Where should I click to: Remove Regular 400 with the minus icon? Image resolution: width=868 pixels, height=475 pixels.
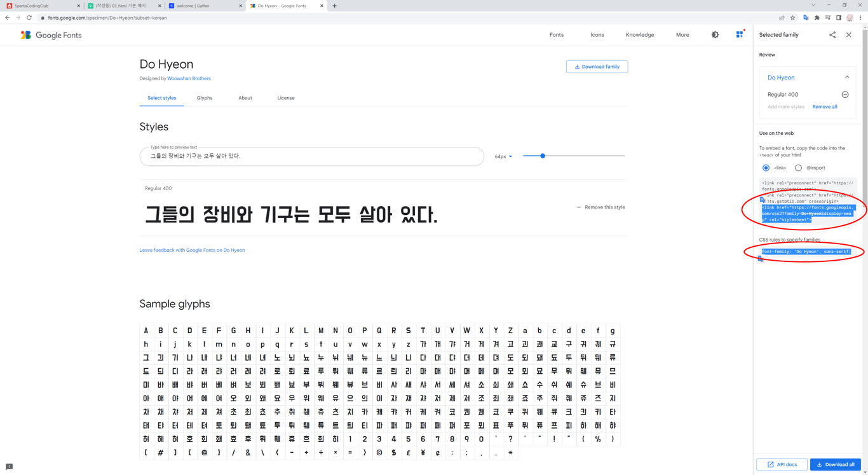[x=845, y=95]
